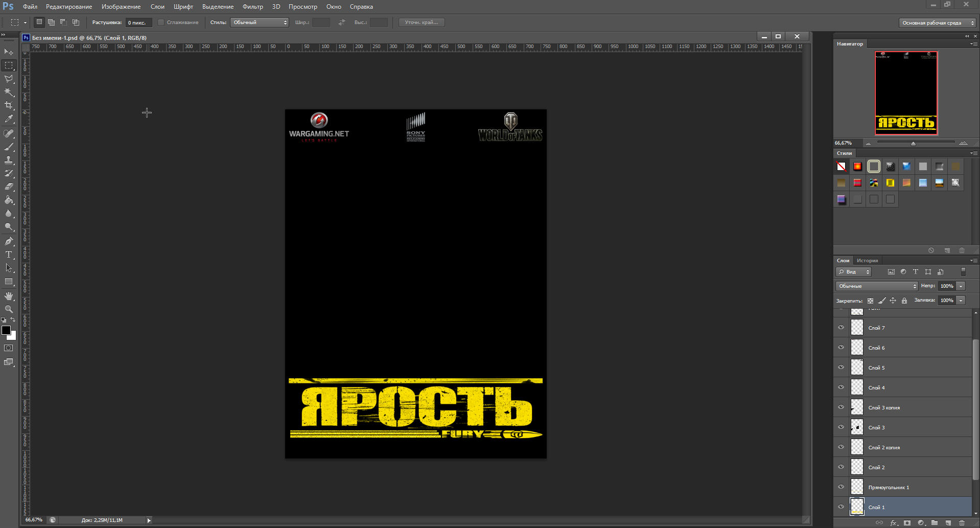This screenshot has width=980, height=528.
Task: Toggle visibility of Слой 1
Action: [x=841, y=507]
